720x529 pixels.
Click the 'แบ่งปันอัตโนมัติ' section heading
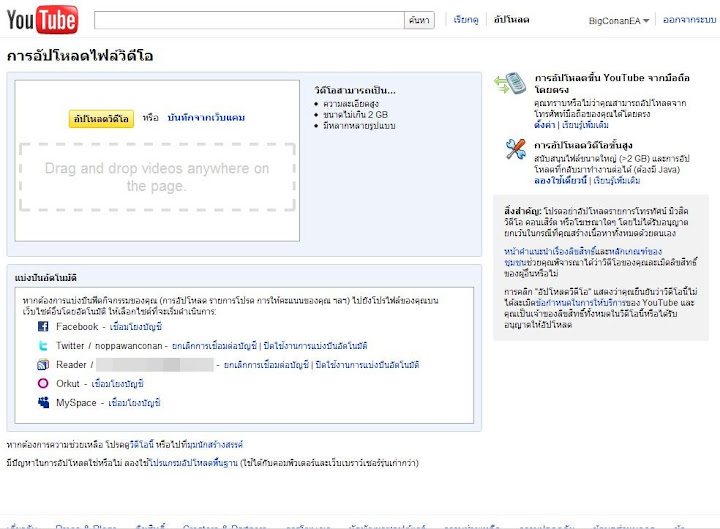[x=45, y=278]
